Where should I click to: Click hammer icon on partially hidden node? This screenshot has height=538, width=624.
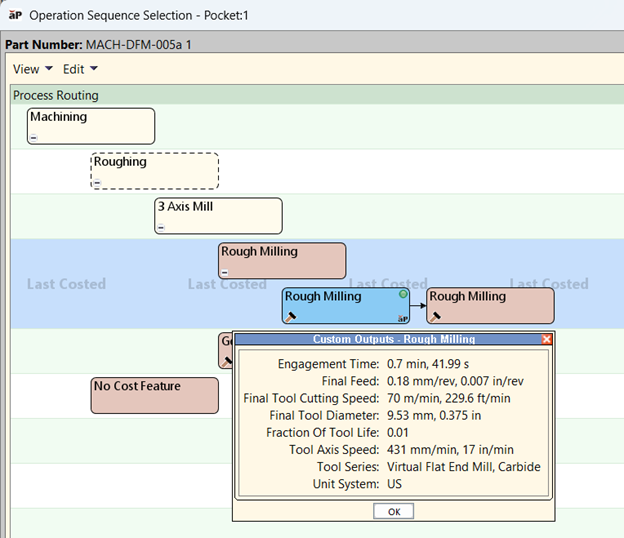pyautogui.click(x=228, y=361)
